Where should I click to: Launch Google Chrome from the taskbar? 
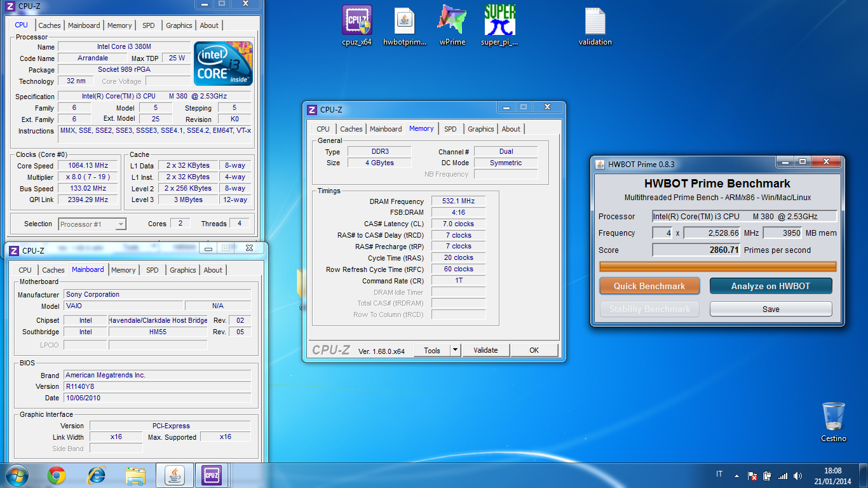click(x=57, y=475)
